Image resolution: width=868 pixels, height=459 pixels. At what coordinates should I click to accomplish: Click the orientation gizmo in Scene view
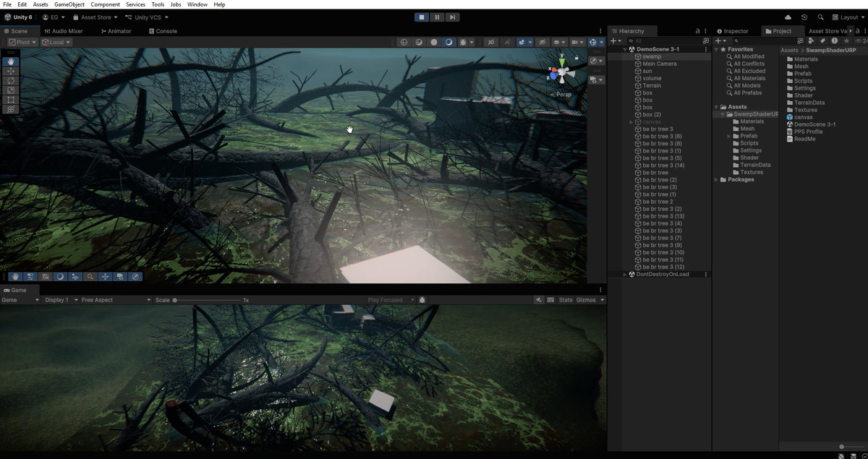tap(561, 73)
